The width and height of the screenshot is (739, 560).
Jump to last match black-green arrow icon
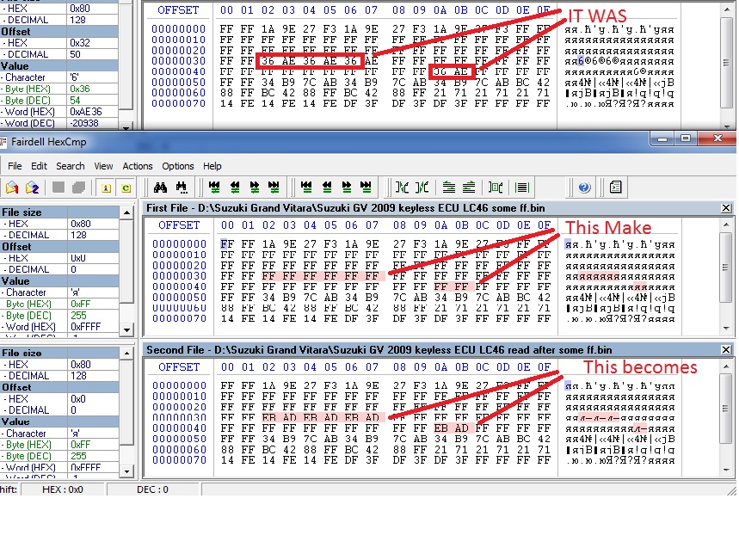[x=366, y=188]
